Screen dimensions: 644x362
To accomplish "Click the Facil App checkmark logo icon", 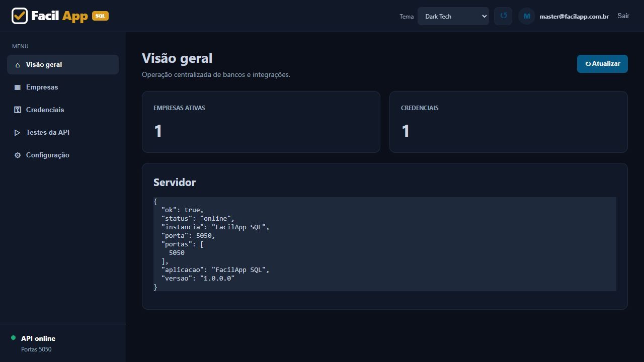I will 20,16.
